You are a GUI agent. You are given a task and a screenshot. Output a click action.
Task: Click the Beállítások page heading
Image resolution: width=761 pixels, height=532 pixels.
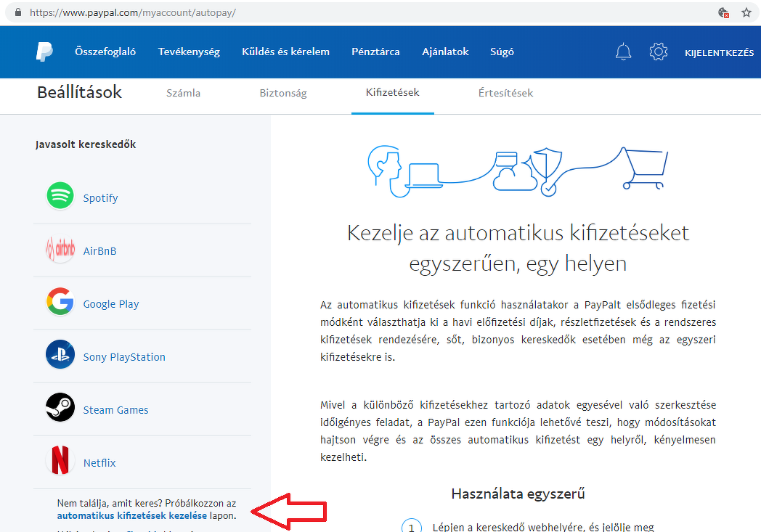[80, 92]
